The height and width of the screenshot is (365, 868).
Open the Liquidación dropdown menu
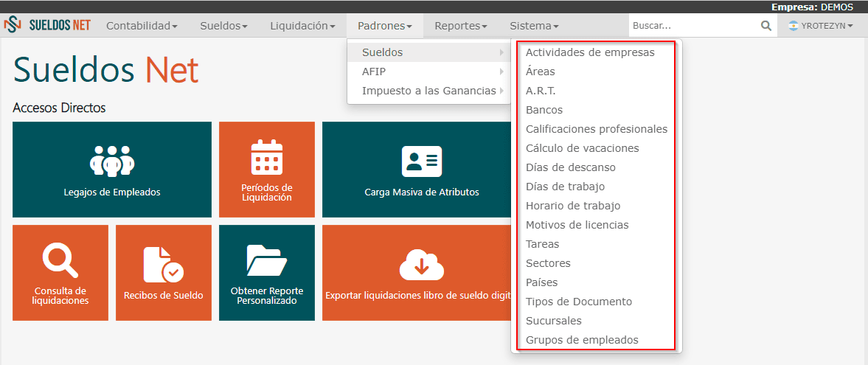(x=303, y=26)
